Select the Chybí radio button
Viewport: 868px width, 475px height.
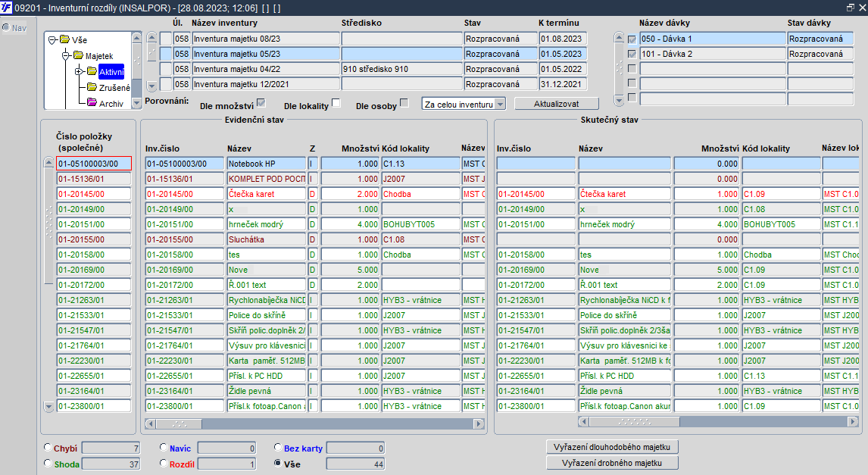(x=48, y=447)
